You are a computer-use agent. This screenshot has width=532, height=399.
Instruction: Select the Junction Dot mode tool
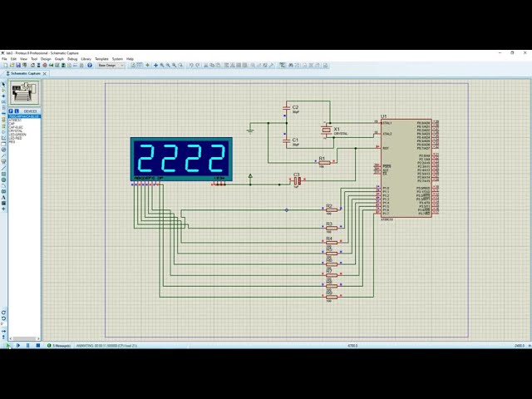3,96
